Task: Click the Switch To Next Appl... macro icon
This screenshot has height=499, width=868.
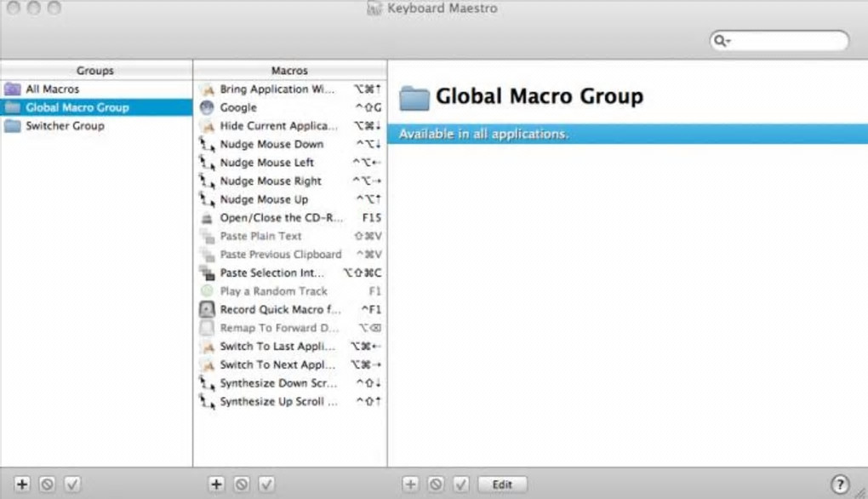Action: (x=207, y=364)
